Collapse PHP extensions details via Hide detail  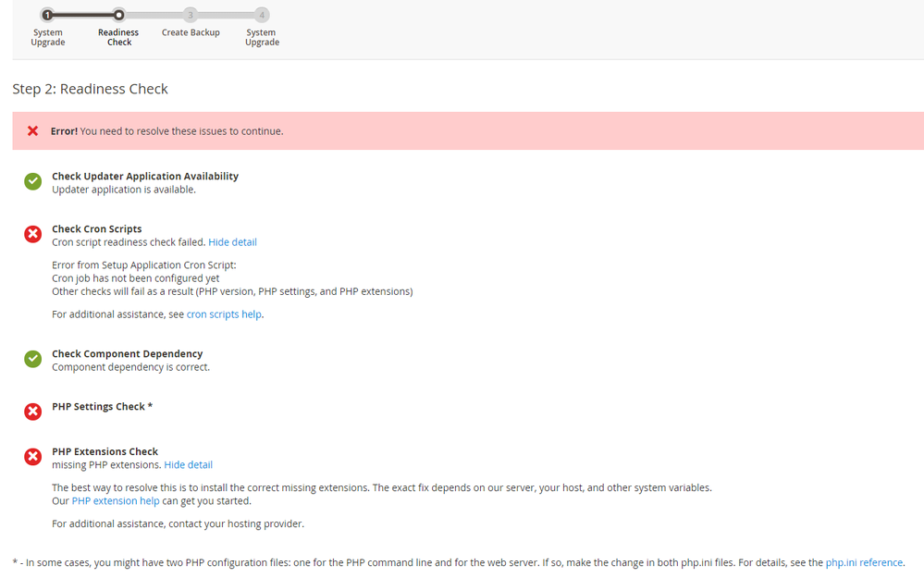(x=188, y=465)
